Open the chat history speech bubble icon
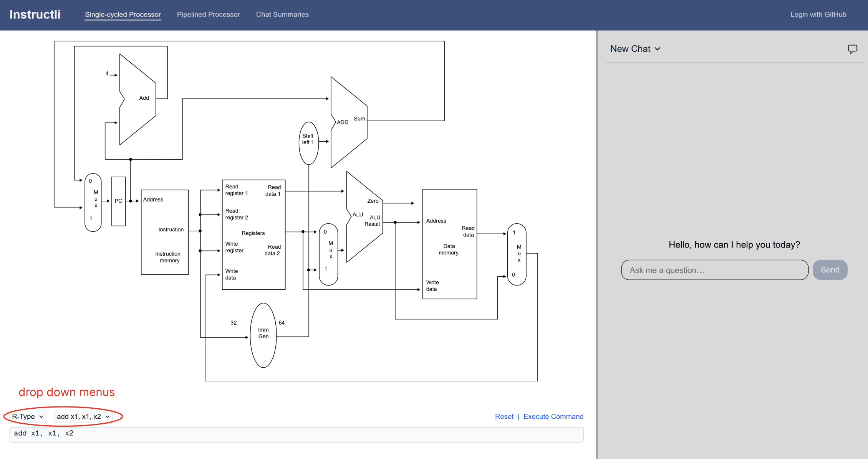868x459 pixels. click(x=852, y=49)
